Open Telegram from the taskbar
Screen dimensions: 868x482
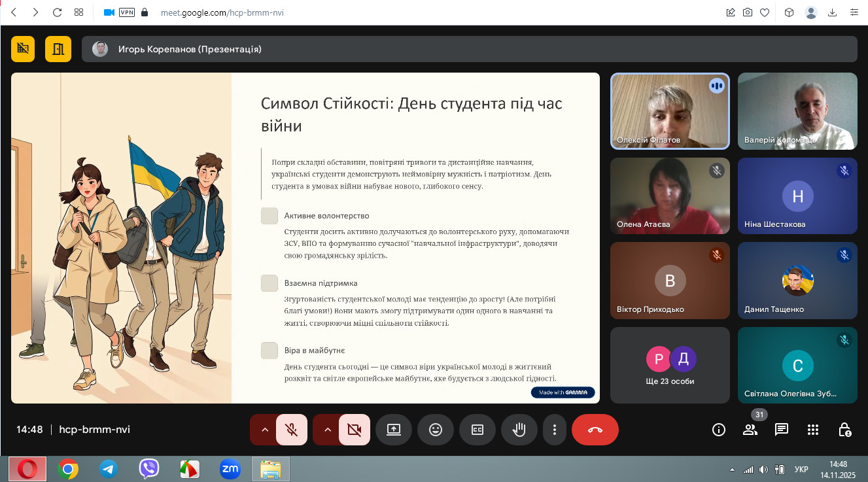click(x=109, y=469)
